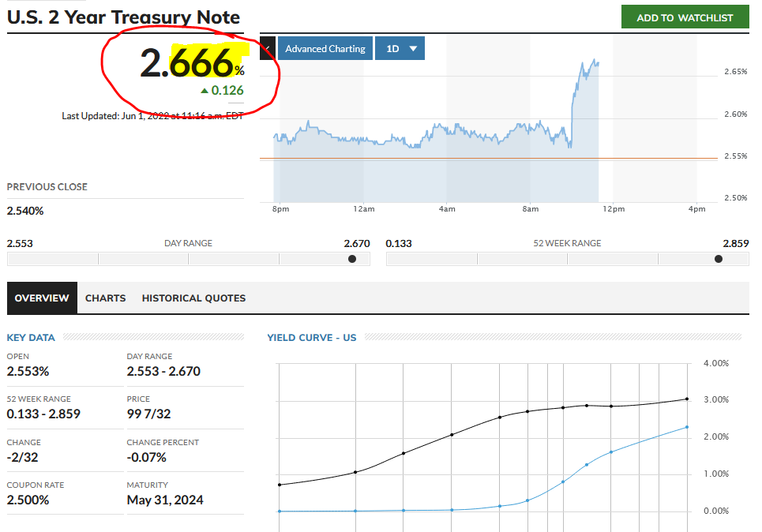Select the U.S. 2 Year Treasury Note heading
Image resolution: width=762 pixels, height=532 pixels.
(123, 17)
